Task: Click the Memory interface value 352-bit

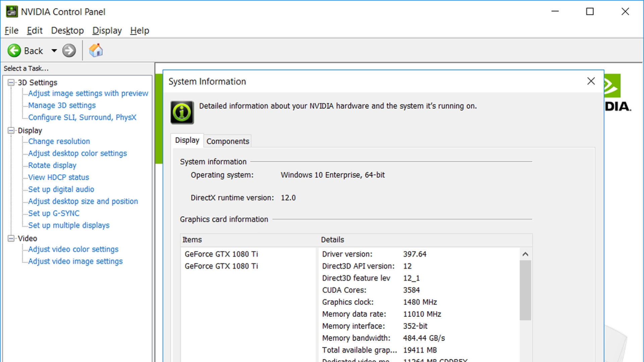Action: pyautogui.click(x=415, y=326)
